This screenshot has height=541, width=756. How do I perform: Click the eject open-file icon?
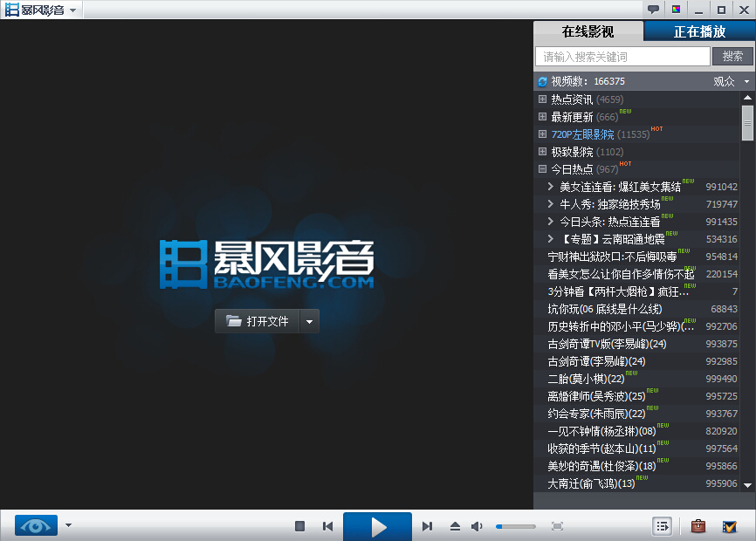[x=455, y=526]
